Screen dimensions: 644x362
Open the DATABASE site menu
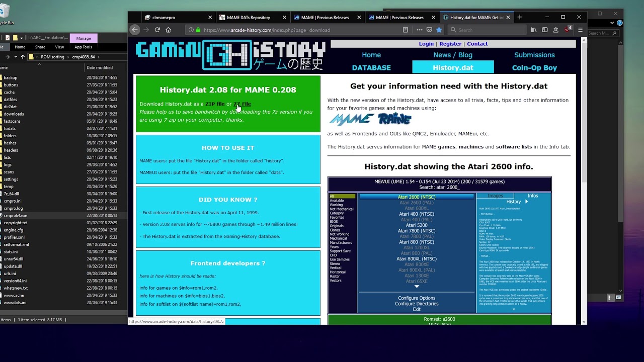coord(371,67)
